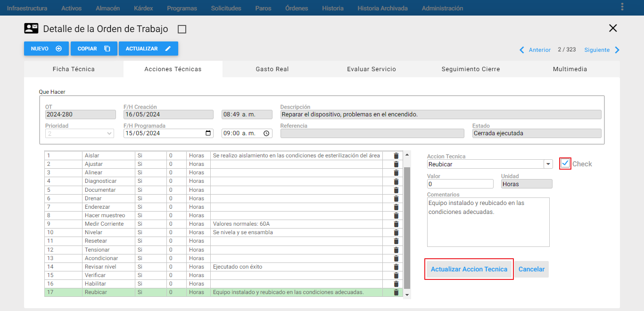644x311 pixels.
Task: Open the Multimedia tab
Action: click(570, 69)
